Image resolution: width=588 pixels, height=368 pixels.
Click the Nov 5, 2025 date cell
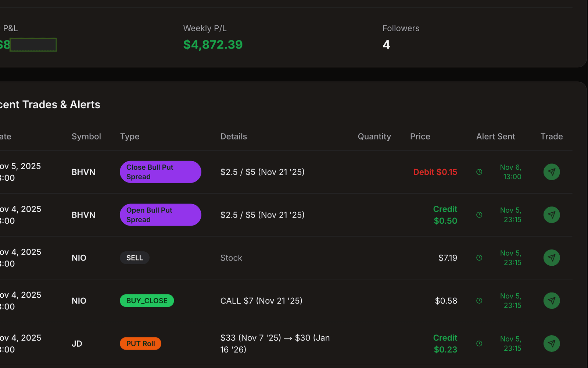(20, 172)
